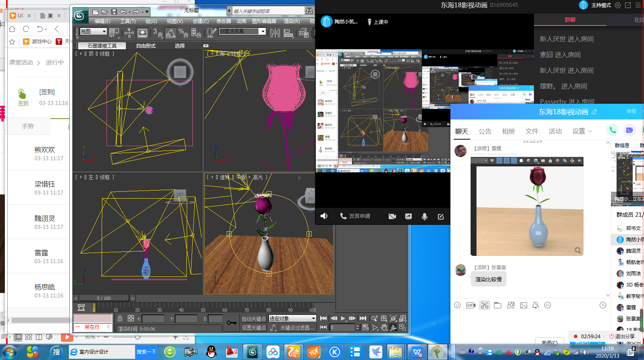The image size is (644, 360).
Task: Click the 自动关键点 button
Action: pyautogui.click(x=254, y=318)
